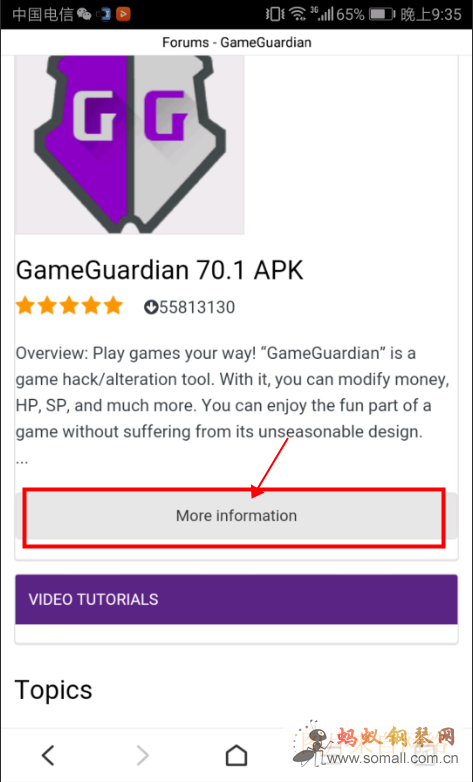Open the Topics heading
This screenshot has height=782, width=473.
(54, 690)
